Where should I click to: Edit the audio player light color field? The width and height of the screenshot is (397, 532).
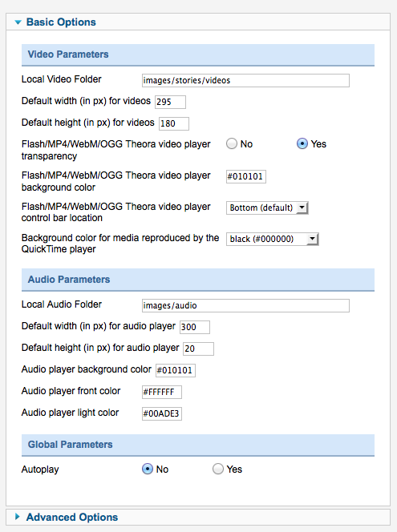(x=162, y=413)
